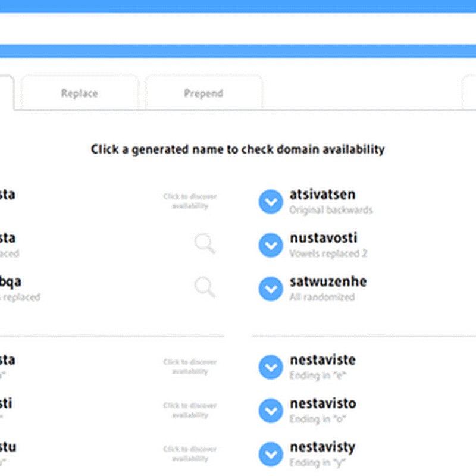
Task: Open the Prepend tab
Action: [203, 93]
